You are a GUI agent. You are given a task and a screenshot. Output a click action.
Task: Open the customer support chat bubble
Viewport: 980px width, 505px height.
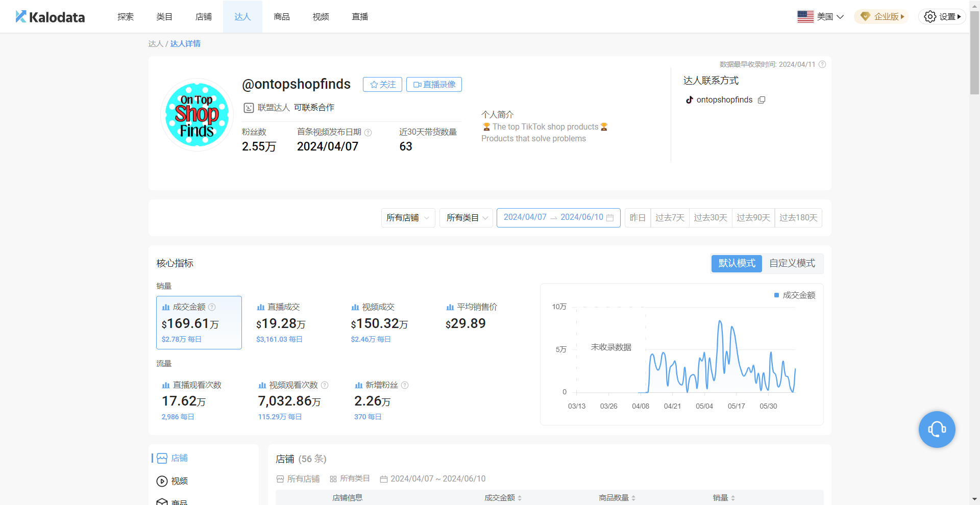(937, 430)
